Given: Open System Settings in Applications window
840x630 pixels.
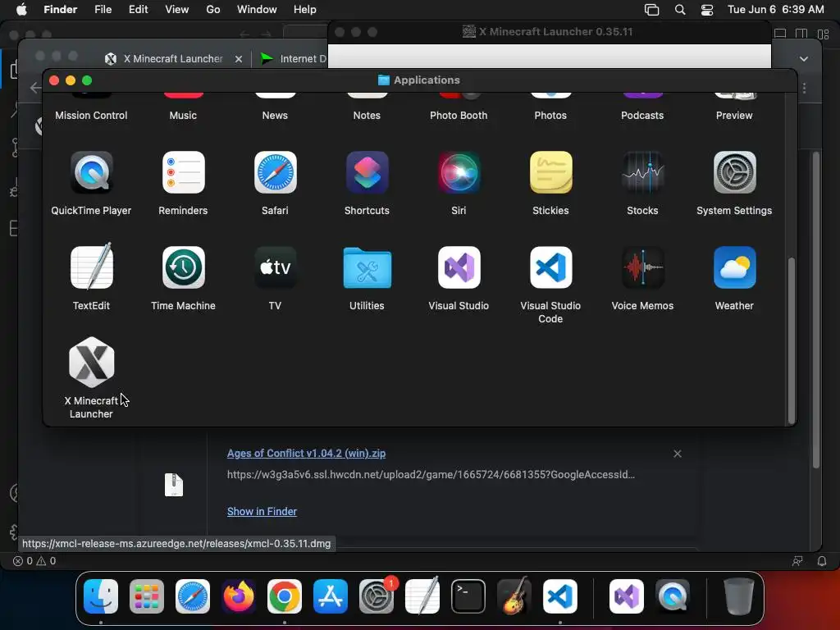Looking at the screenshot, I should [x=734, y=172].
